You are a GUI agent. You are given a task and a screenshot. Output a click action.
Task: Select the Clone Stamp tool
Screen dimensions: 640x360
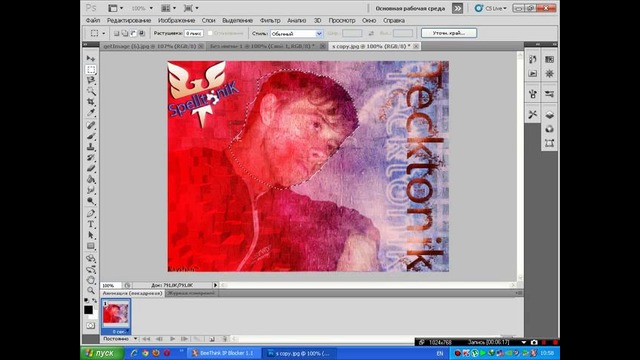(91, 147)
